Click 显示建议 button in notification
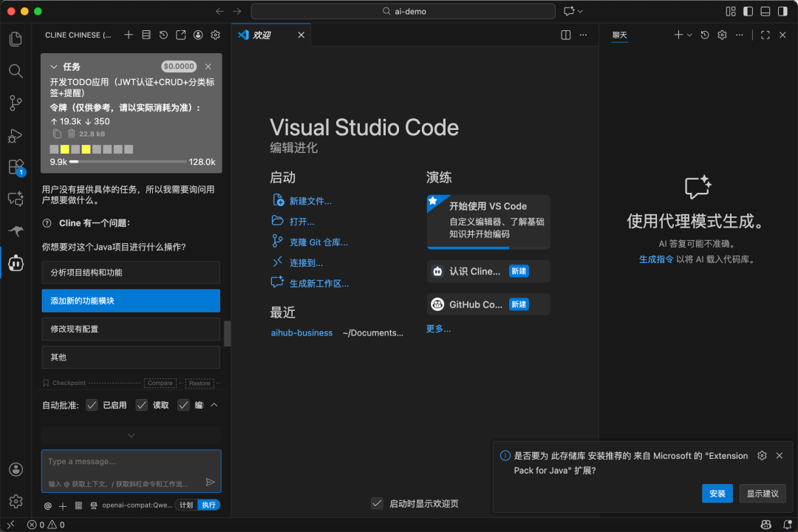 763,494
